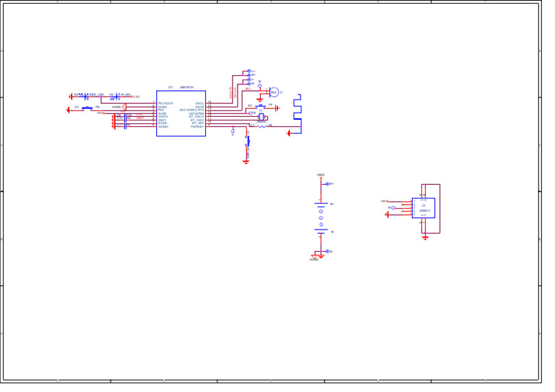Click the ground arrow left of S1 switch
The width and height of the screenshot is (555, 392).
[x=68, y=110]
